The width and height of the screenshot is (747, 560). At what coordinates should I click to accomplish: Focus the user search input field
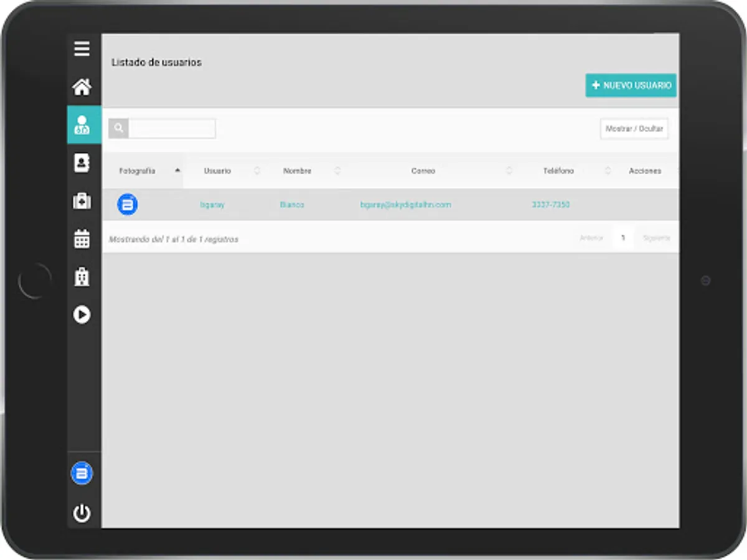click(x=172, y=128)
